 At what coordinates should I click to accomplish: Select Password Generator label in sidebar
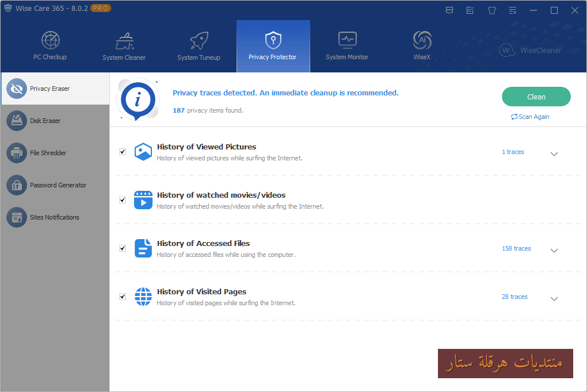pos(58,185)
